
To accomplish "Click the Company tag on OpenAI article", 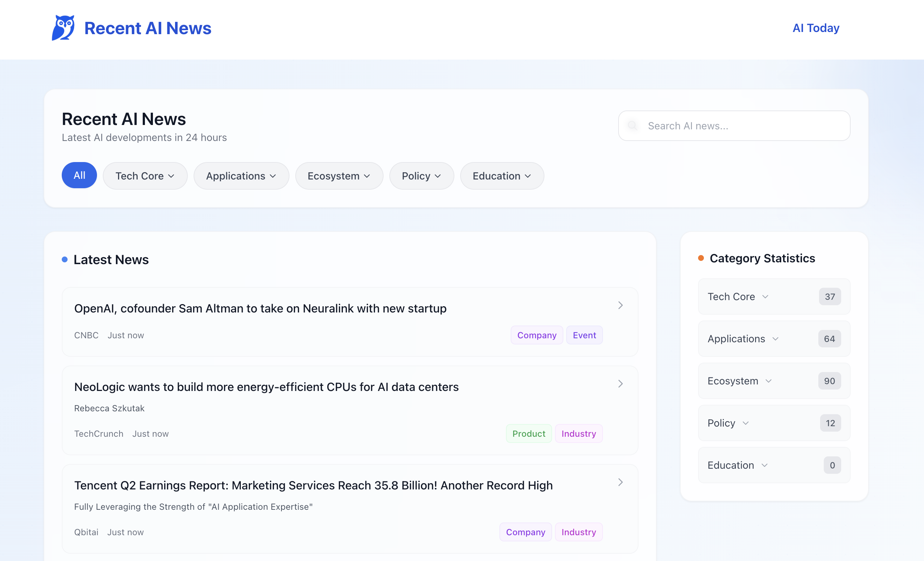I will click(536, 335).
